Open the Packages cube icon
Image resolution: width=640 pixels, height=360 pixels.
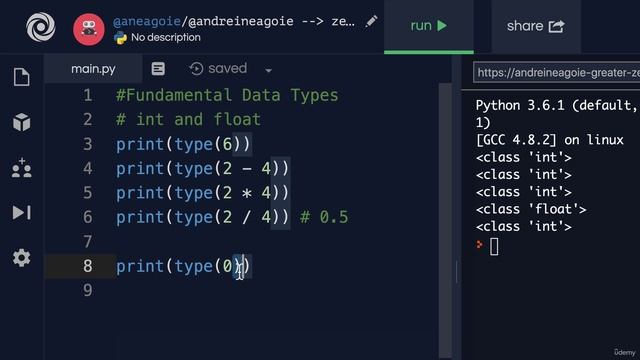point(22,122)
